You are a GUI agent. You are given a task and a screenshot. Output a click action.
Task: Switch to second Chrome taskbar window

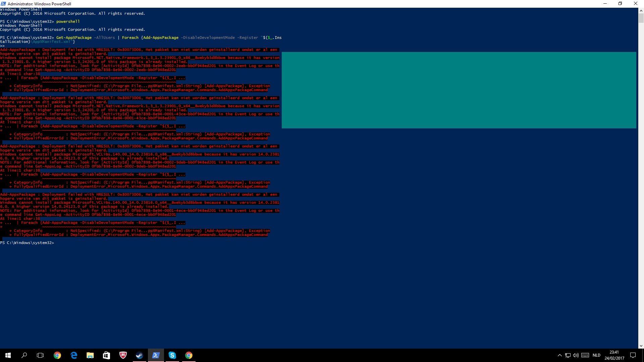point(189,355)
